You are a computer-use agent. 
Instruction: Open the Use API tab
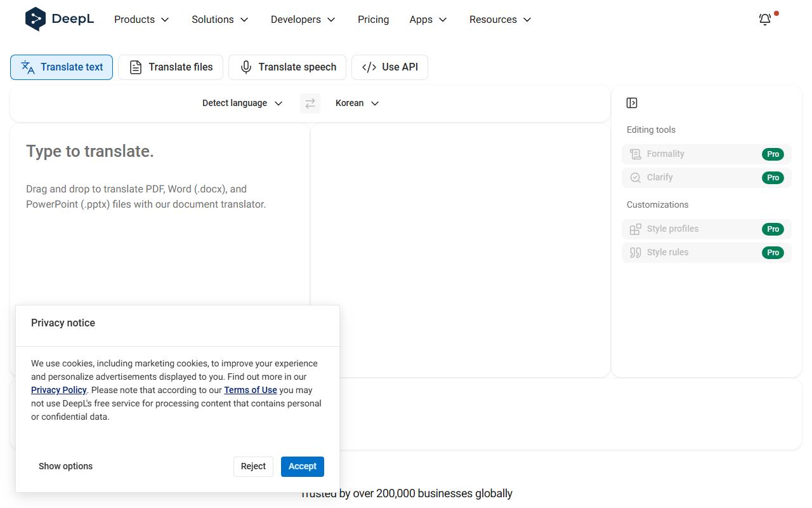(x=390, y=67)
